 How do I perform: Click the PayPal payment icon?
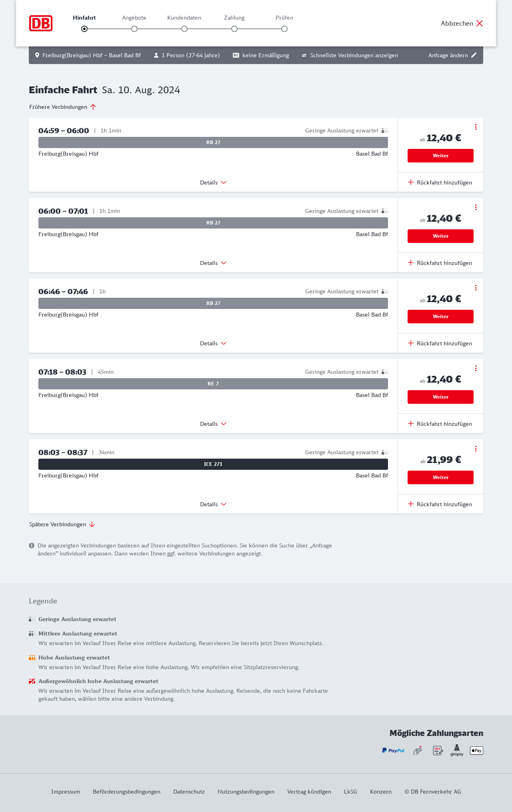click(x=393, y=750)
